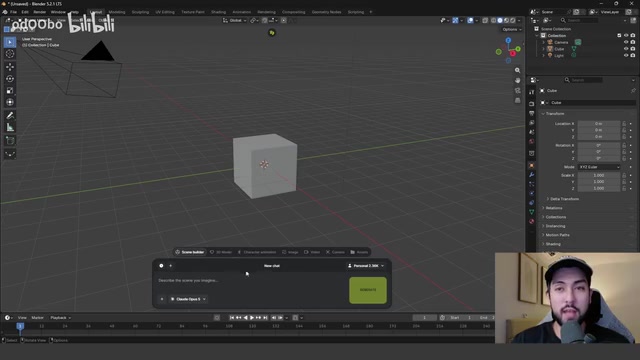This screenshot has width=640, height=360.
Task: Disable Cube in renders camera icon
Action: (633, 49)
